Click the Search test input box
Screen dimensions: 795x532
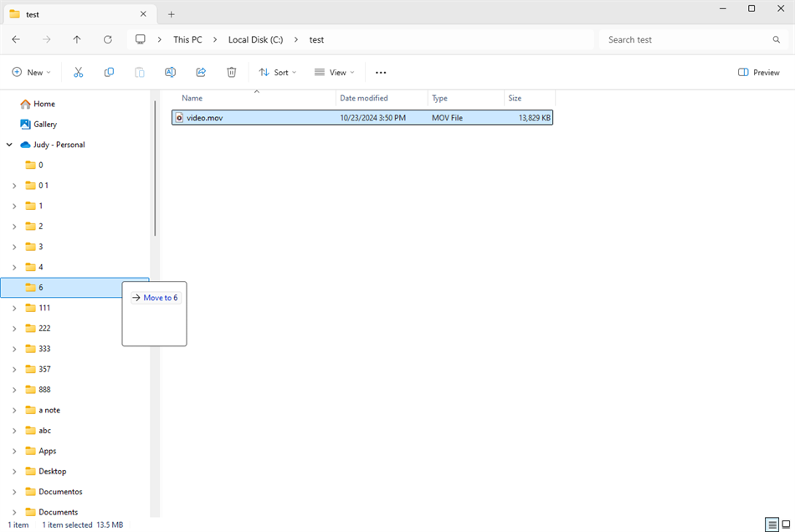point(686,39)
